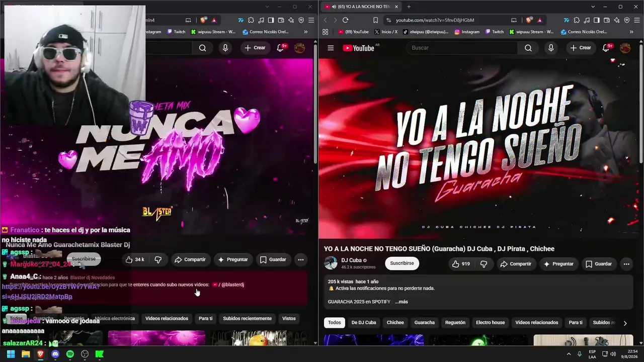Viewport: 644px width, 362px height.
Task: Open the Inicio / X bookmark in right browser
Action: click(x=386, y=32)
